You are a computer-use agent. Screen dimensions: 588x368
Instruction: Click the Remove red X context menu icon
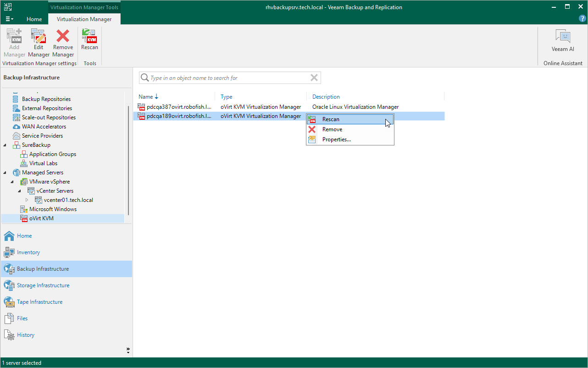coord(312,129)
